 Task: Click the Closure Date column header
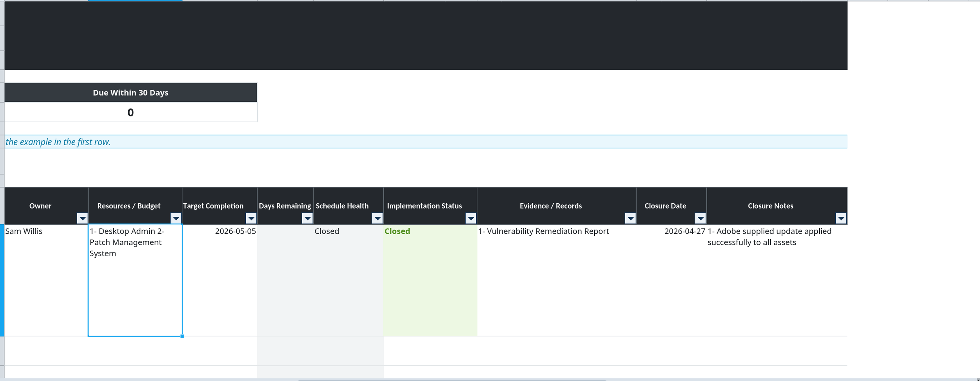(x=671, y=206)
